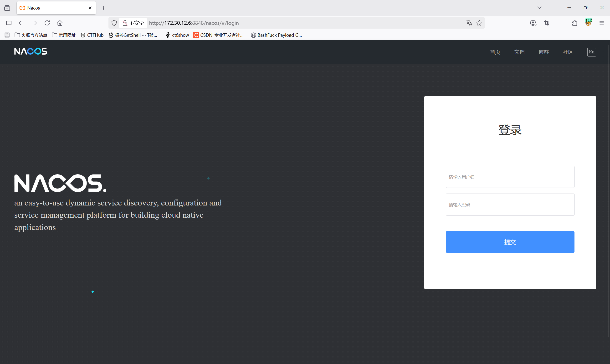
Task: Translate this page with the translate icon
Action: tap(469, 23)
